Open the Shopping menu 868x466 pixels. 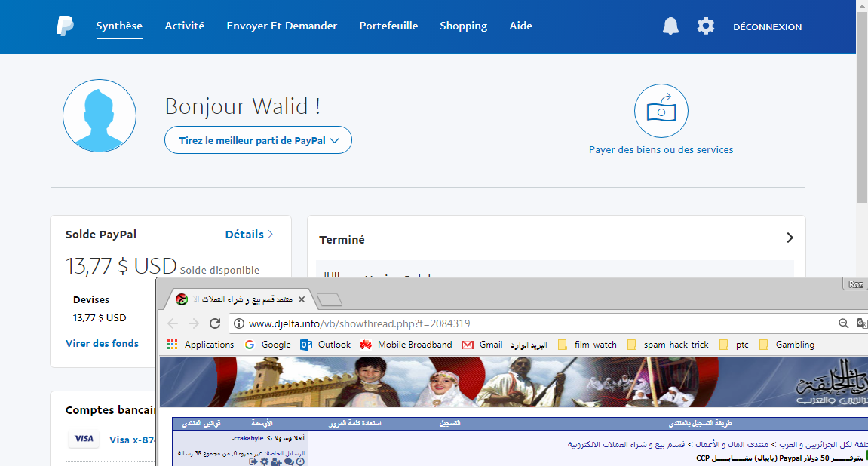pos(463,26)
